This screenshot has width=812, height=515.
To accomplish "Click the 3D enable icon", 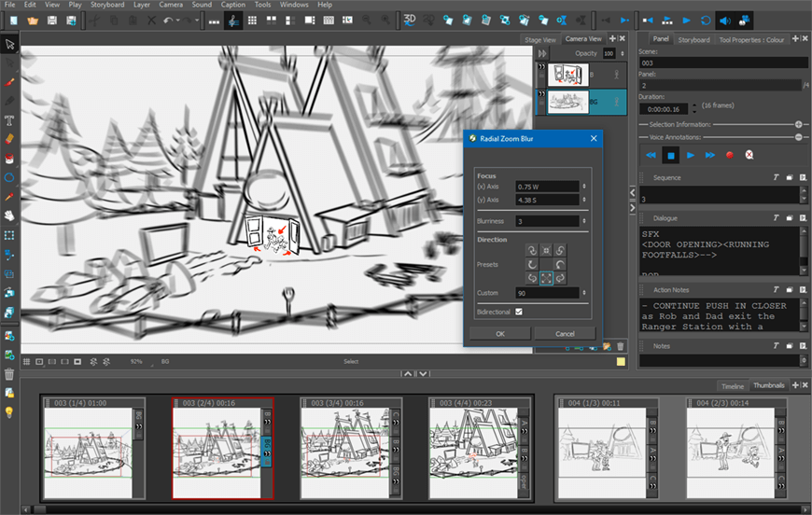I will 410,20.
